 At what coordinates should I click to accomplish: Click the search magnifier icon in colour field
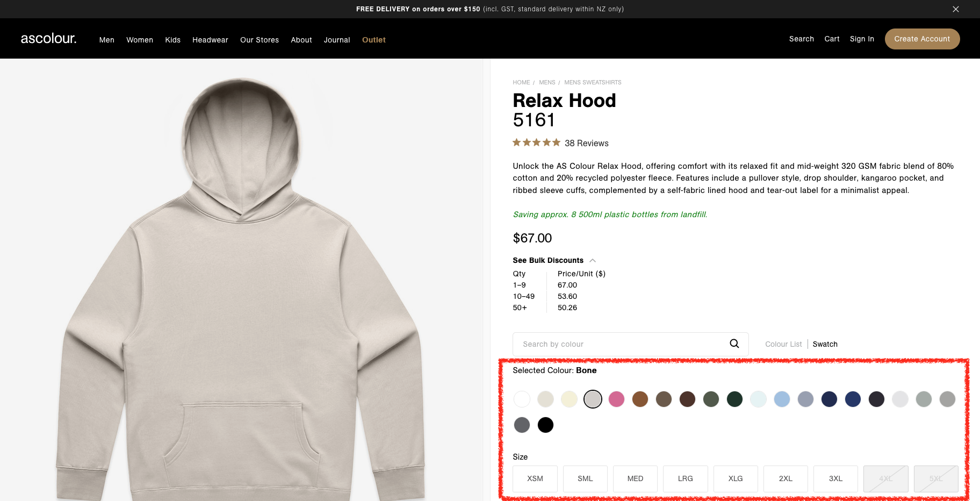[x=734, y=343]
